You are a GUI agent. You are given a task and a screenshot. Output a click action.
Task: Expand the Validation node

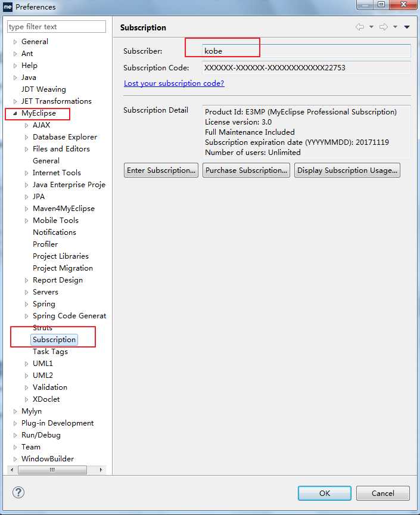(x=27, y=387)
